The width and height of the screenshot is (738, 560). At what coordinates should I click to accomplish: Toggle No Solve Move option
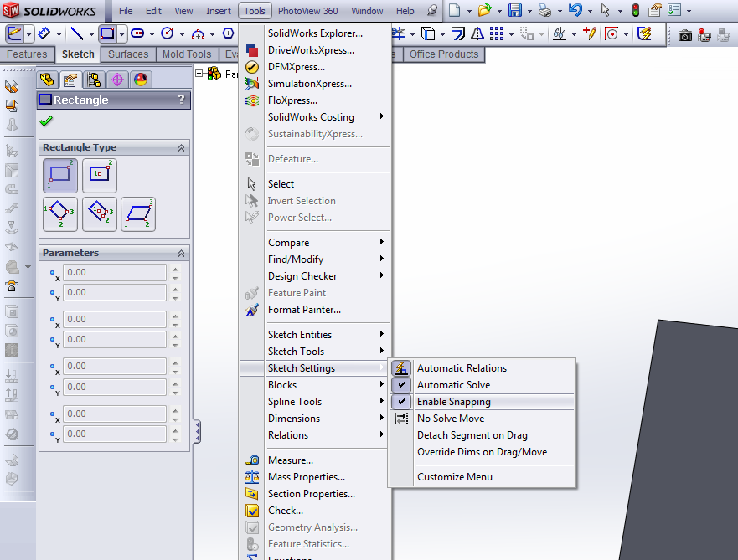click(451, 419)
